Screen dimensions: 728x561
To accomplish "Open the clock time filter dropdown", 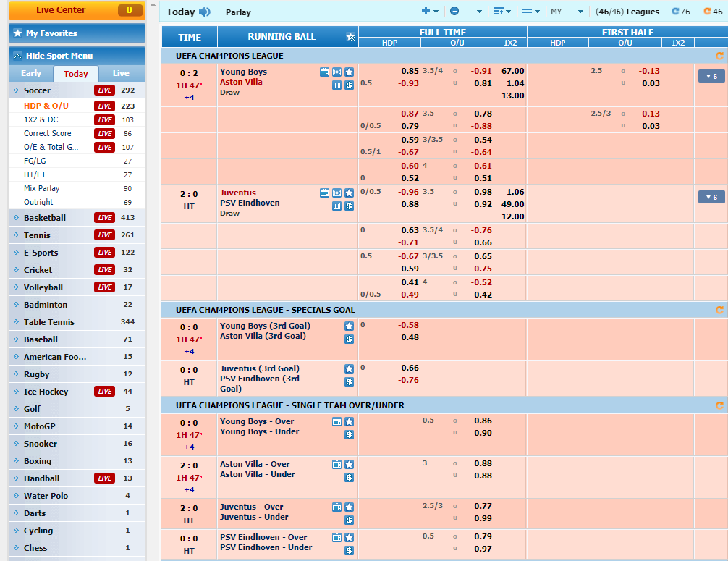I will pos(464,12).
